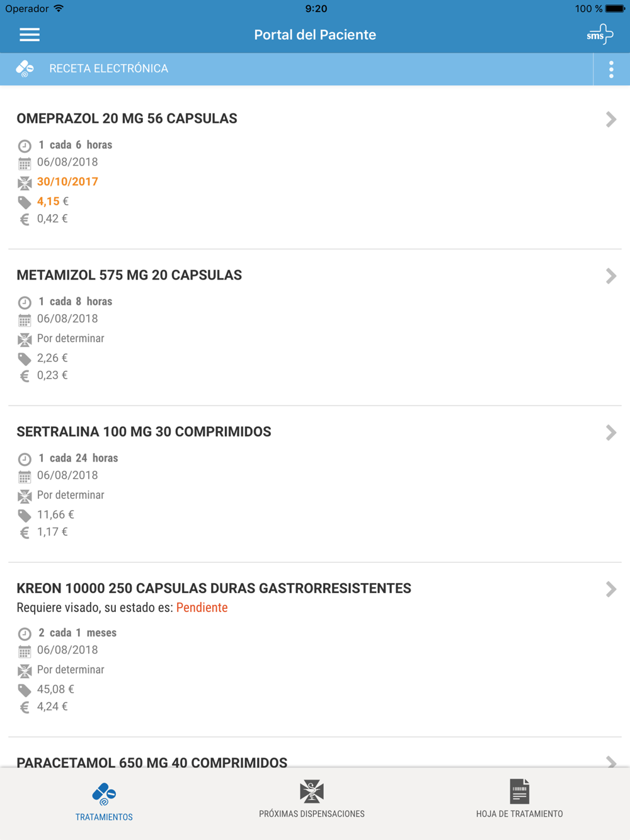Switch to Próximas Dispensaciones tab
The height and width of the screenshot is (840, 630).
coord(312,814)
